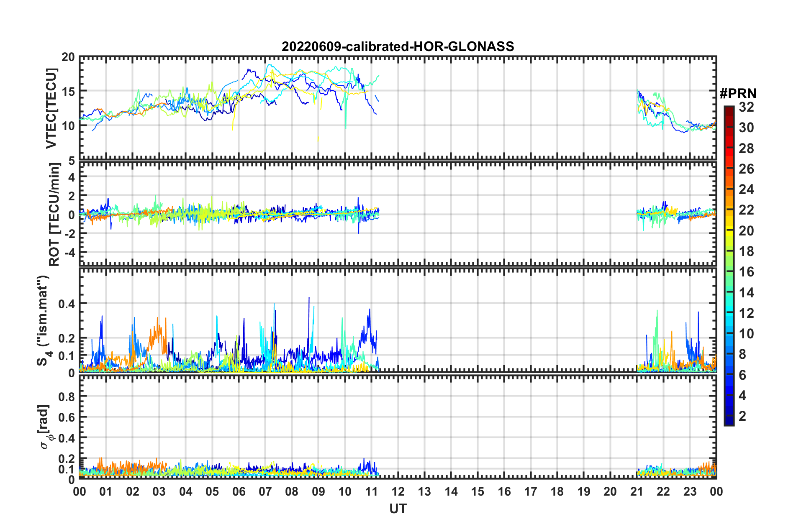Click VTEC y-axis tick label 15
796x532 pixels.
click(x=68, y=92)
